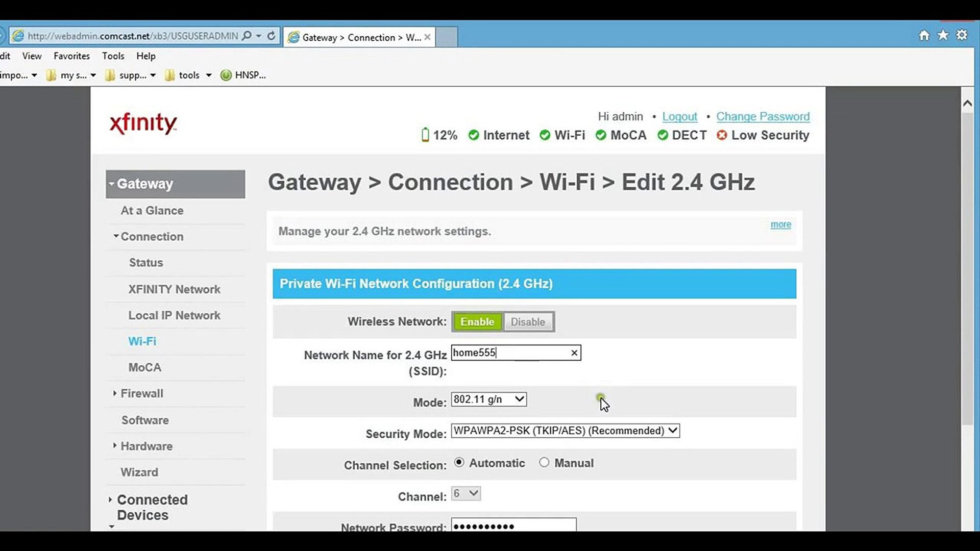The image size is (980, 551).
Task: Open the Wizard page
Action: (139, 472)
